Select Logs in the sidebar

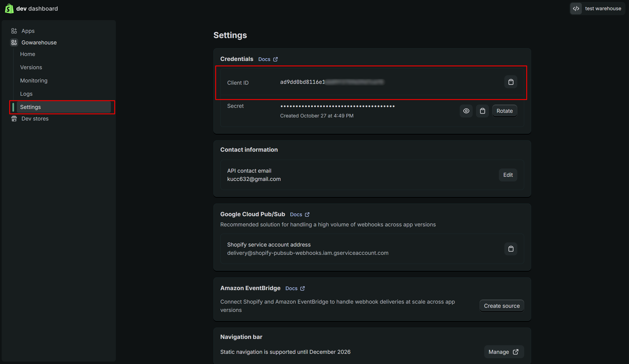point(26,94)
